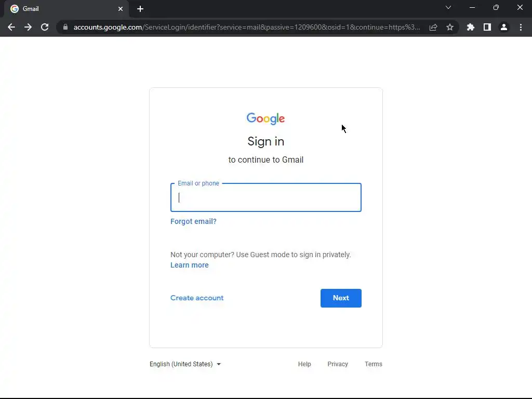This screenshot has width=532, height=399.
Task: Minimize the Chrome window
Action: click(x=472, y=7)
